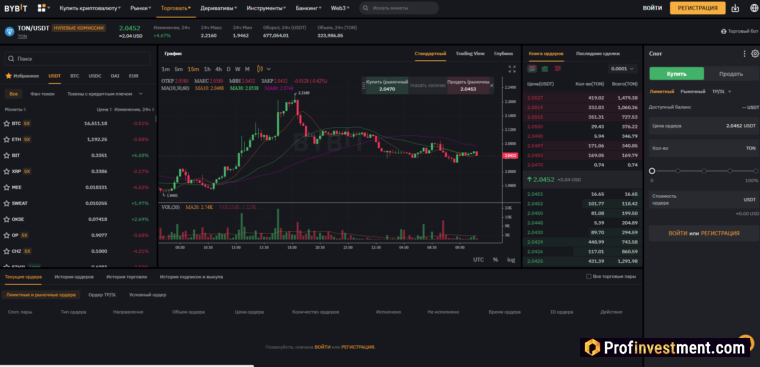
Task: Show asks-only order book icon
Action: [557, 69]
